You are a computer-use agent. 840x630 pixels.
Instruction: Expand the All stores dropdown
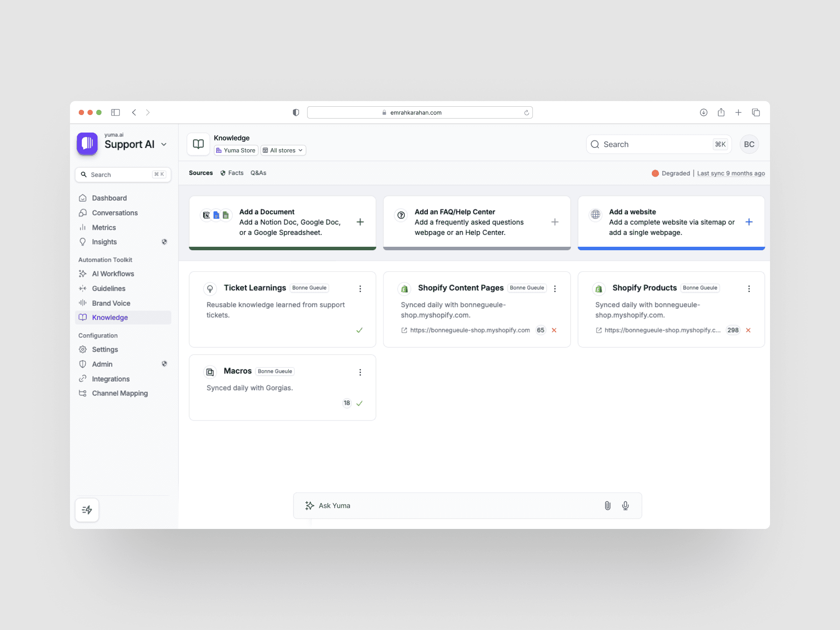[x=283, y=150]
